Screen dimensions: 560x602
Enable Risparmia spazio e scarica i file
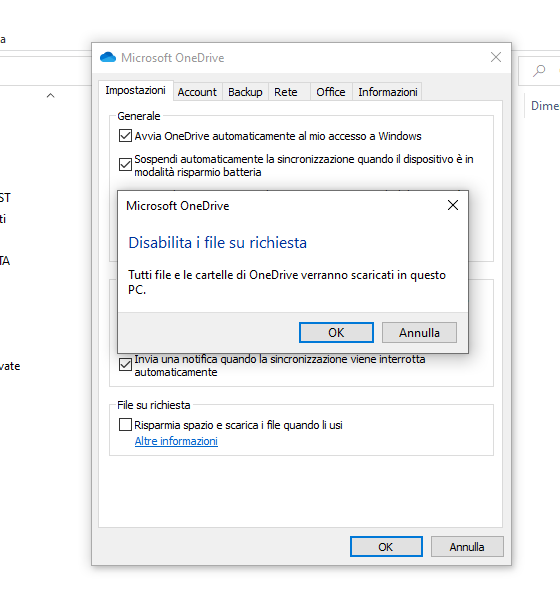(x=125, y=425)
